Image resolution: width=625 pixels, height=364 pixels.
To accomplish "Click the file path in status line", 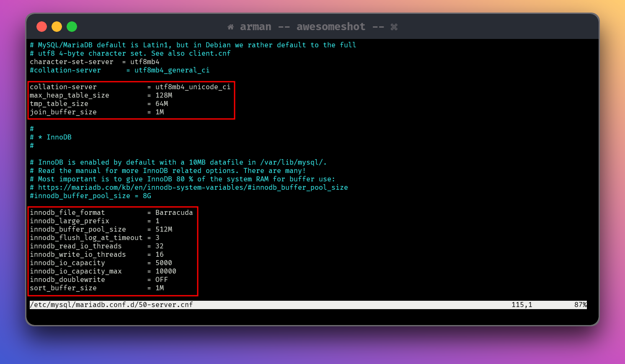I will (x=111, y=305).
